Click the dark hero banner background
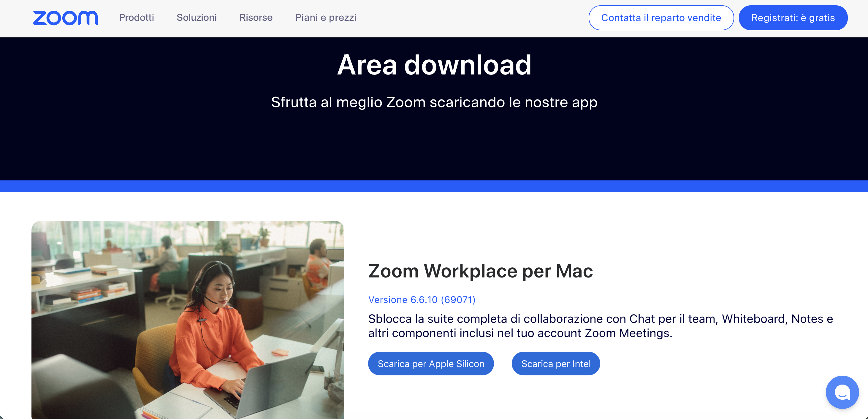The width and height of the screenshot is (868, 419). 434,148
